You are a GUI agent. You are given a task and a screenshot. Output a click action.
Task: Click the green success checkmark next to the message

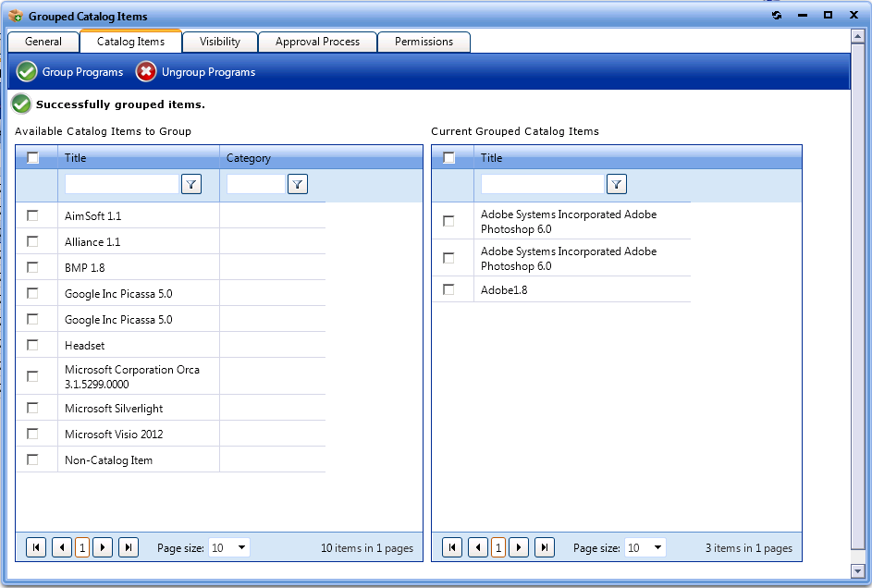tap(20, 104)
